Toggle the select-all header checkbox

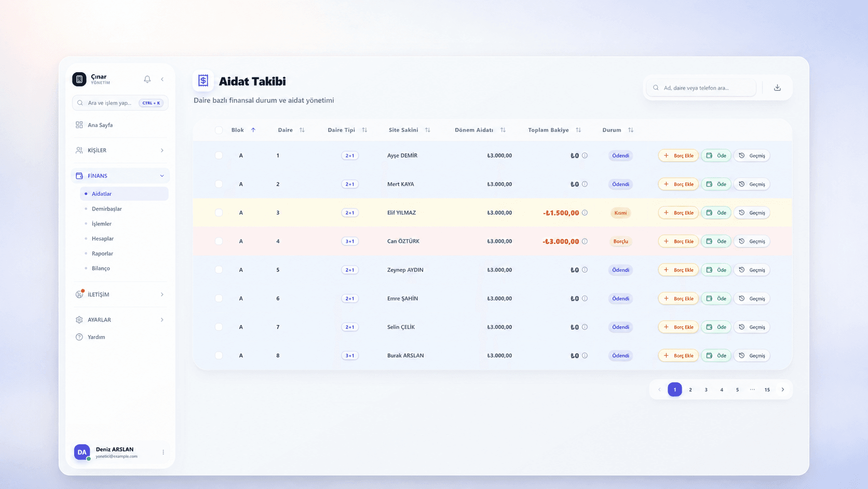(219, 130)
